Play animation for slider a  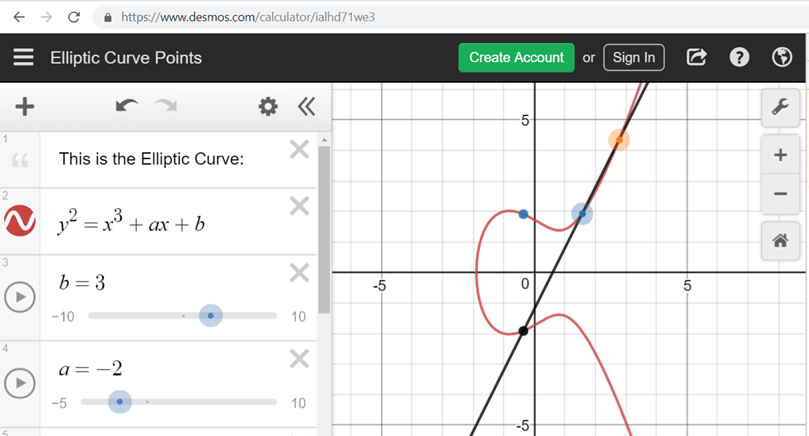[20, 383]
